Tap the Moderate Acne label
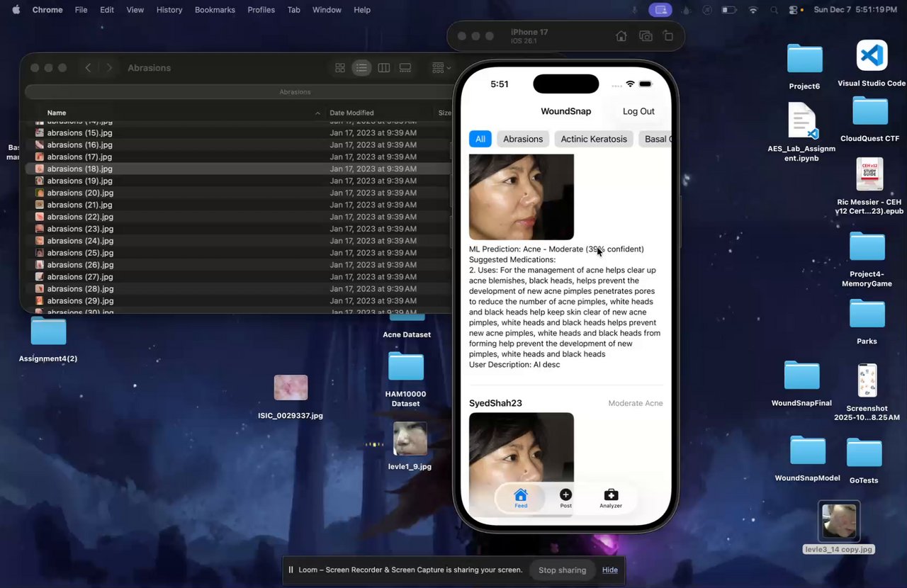Viewport: 907px width, 588px height. click(x=636, y=403)
